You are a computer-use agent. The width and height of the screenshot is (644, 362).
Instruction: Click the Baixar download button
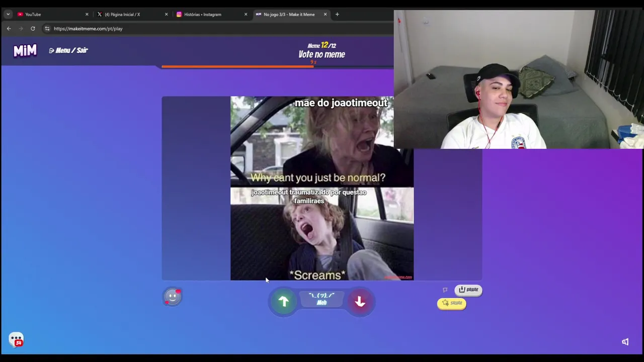[x=468, y=290]
